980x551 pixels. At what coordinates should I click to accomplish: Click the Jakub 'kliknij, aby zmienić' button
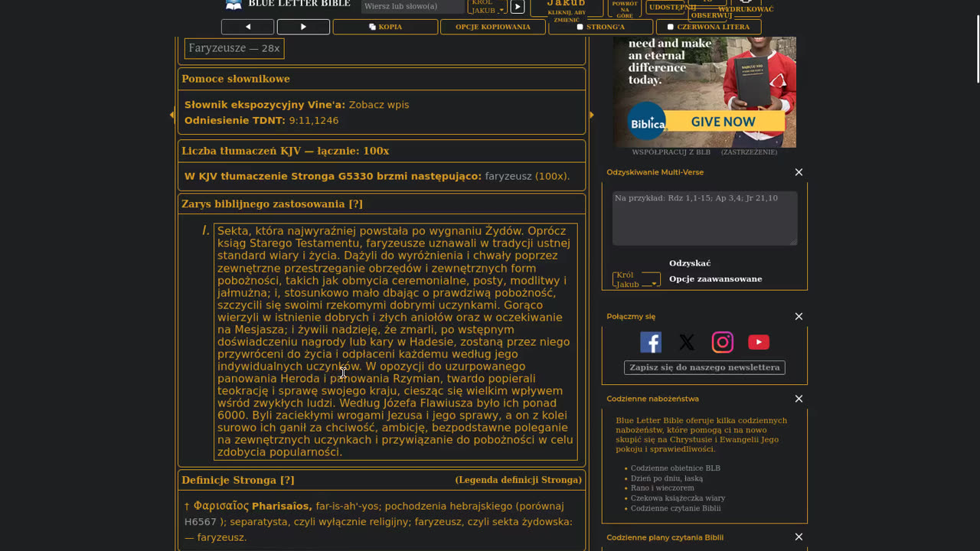point(567,8)
